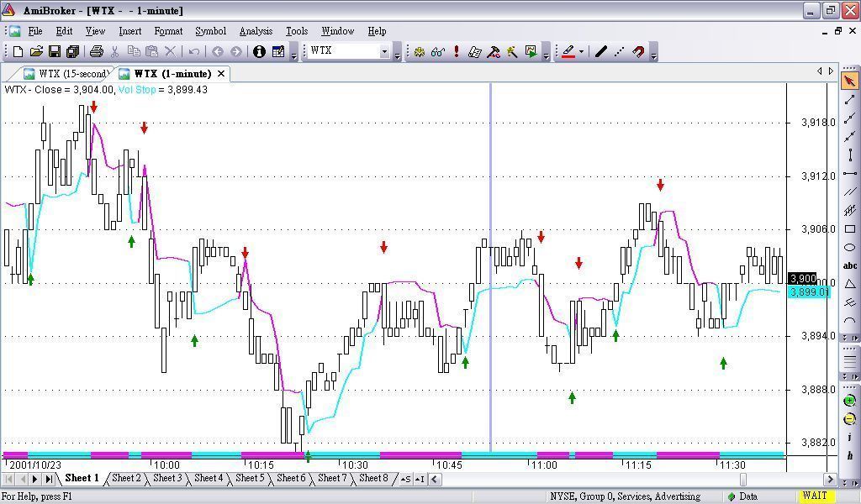861x504 pixels.
Task: Click the yellow WAIT status indicator
Action: click(814, 496)
